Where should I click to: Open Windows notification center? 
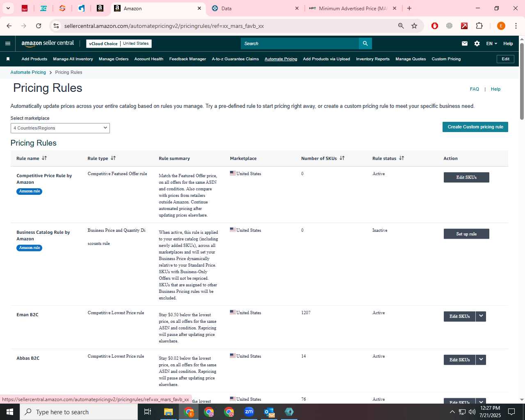[x=511, y=412]
